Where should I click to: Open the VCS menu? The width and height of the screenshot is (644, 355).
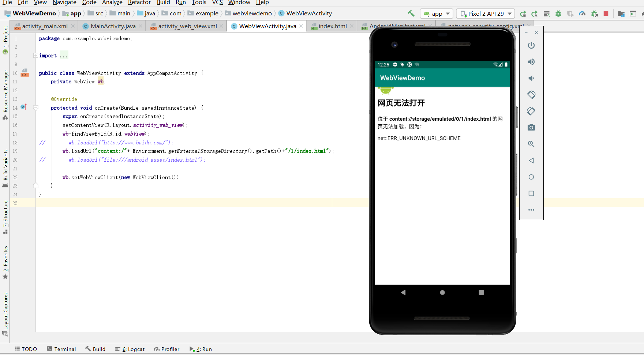pyautogui.click(x=217, y=3)
